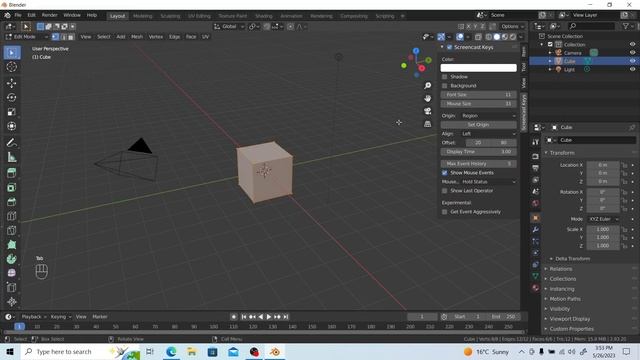Image resolution: width=640 pixels, height=360 pixels.
Task: Switch to the Modeling workspace tab
Action: point(142,16)
